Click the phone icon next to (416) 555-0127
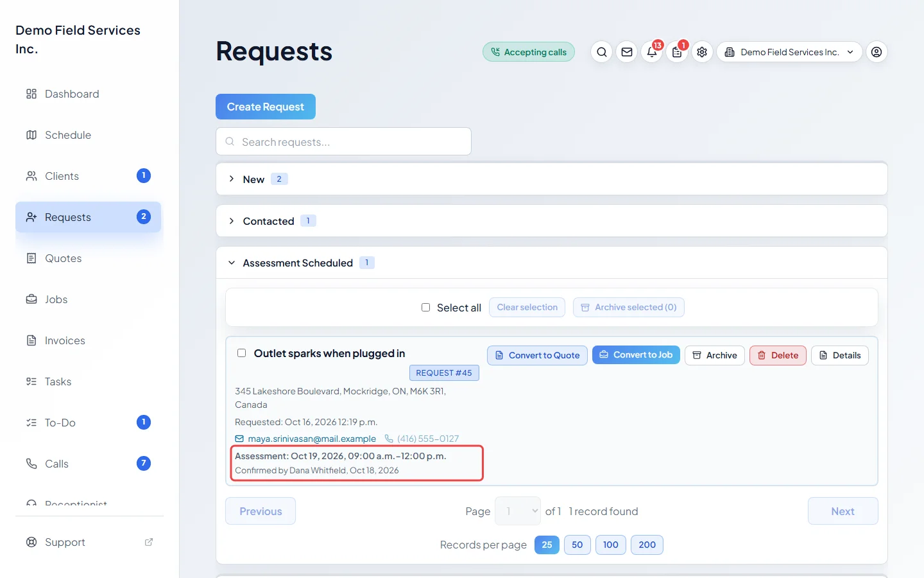 click(388, 439)
